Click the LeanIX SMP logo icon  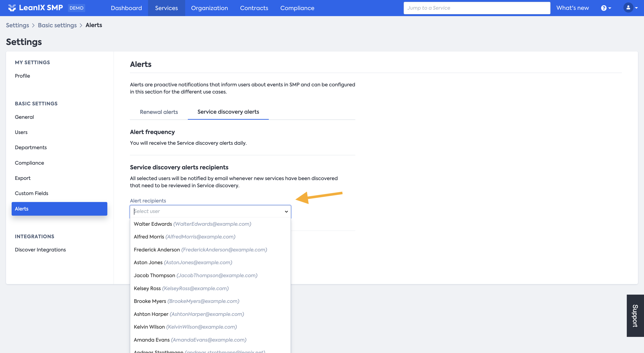(x=12, y=8)
